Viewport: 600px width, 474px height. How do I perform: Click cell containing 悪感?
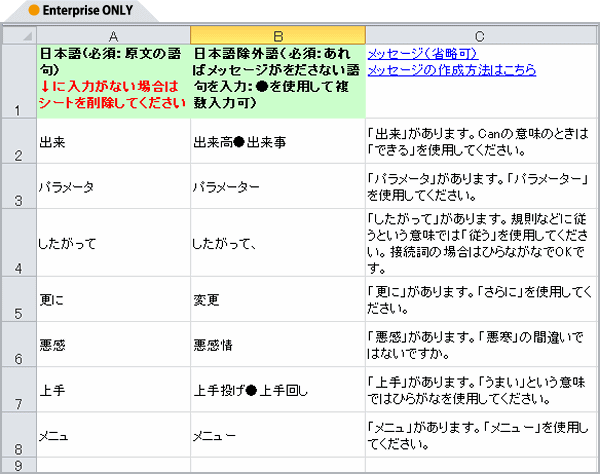click(x=113, y=344)
